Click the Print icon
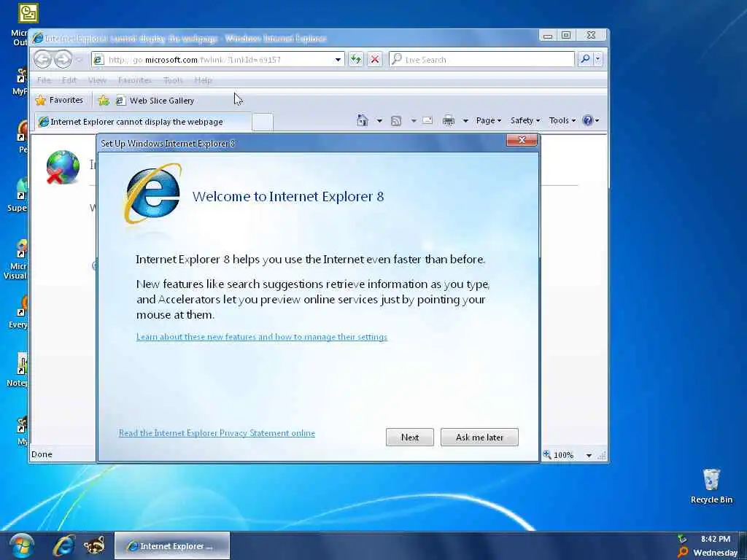This screenshot has width=747, height=560. [x=449, y=120]
